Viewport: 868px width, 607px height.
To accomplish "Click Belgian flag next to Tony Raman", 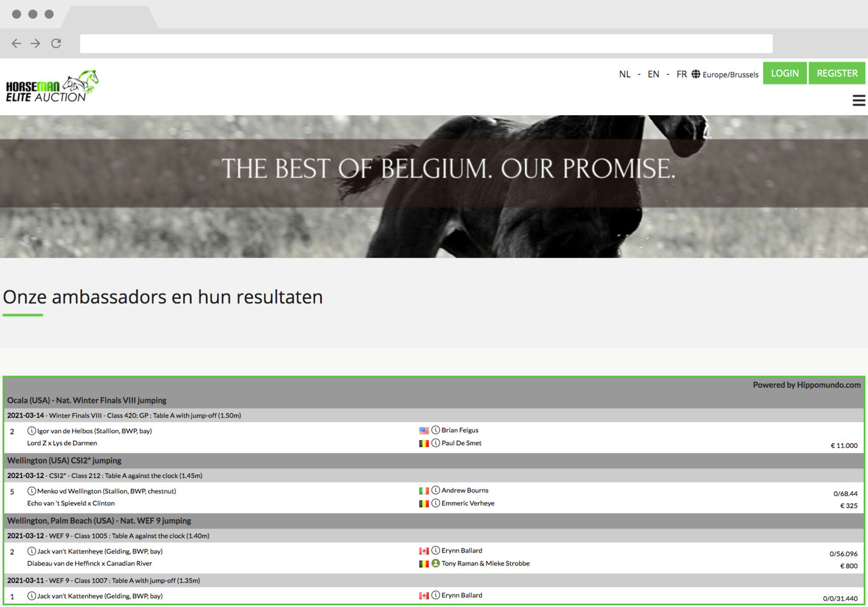I will (x=424, y=564).
